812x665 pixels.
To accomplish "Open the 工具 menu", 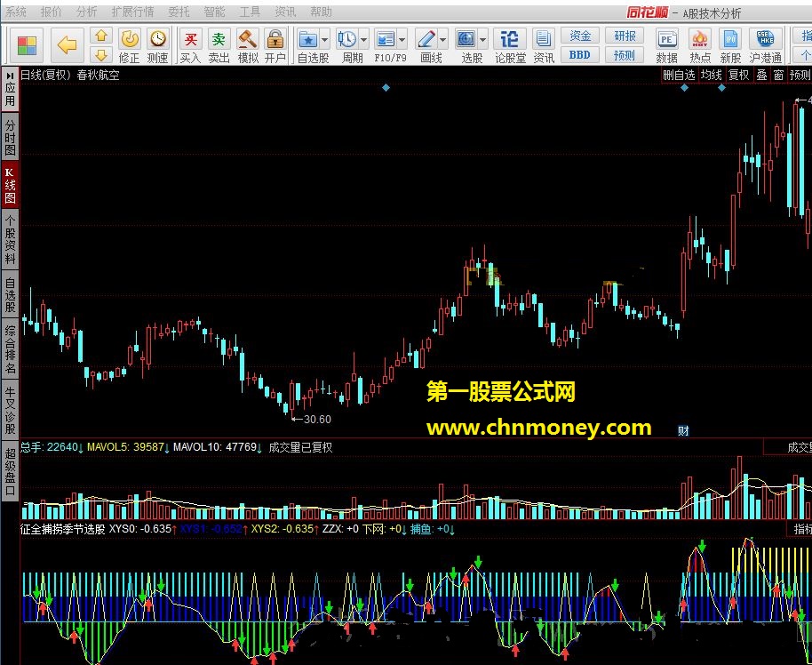I will [250, 12].
